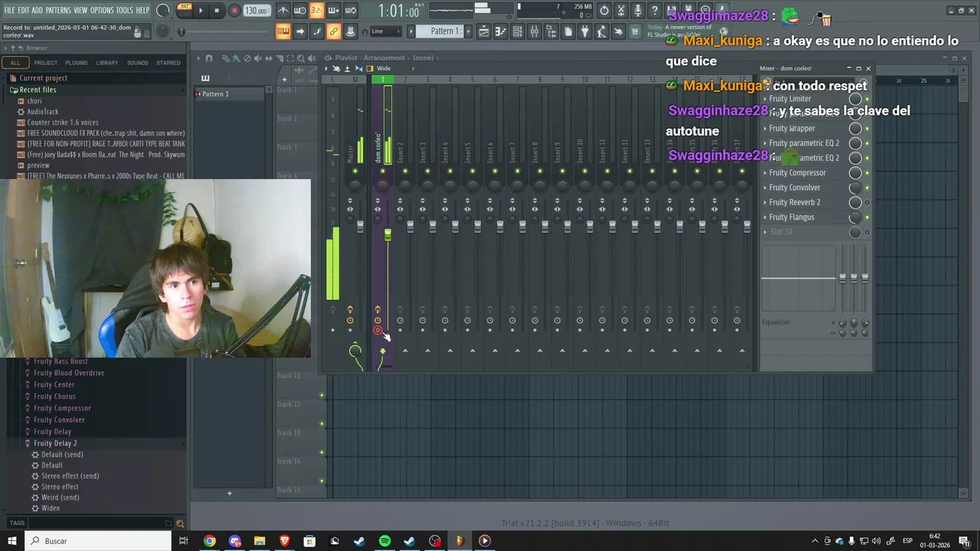980x551 pixels.
Task: Toggle the link icon in the top toolbar
Action: tap(334, 31)
